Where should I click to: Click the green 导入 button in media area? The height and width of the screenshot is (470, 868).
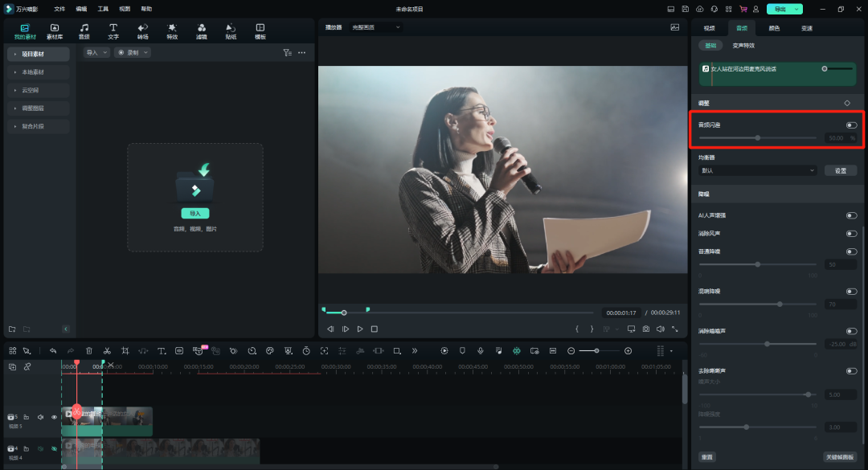click(x=194, y=213)
